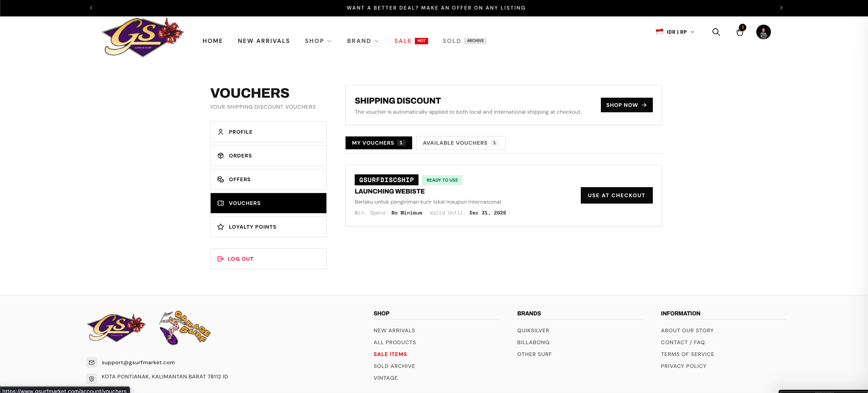Click the location pin icon in footer
The height and width of the screenshot is (393, 868).
(92, 379)
